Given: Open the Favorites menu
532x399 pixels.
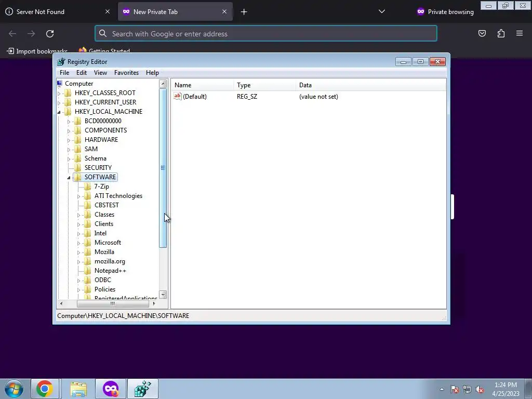Looking at the screenshot, I should [x=127, y=73].
